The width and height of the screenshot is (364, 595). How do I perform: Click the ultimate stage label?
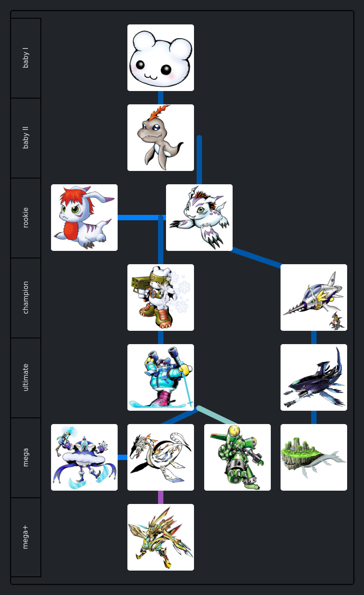(26, 378)
